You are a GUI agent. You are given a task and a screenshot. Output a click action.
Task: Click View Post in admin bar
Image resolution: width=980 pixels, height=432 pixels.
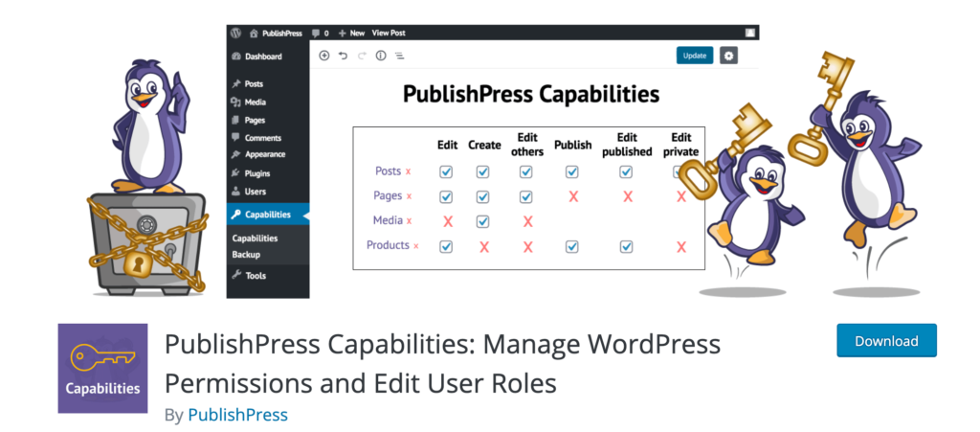pos(389,34)
